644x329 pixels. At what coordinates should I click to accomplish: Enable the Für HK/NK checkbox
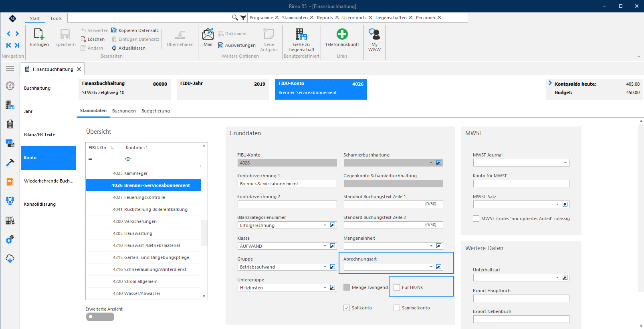pyautogui.click(x=397, y=287)
